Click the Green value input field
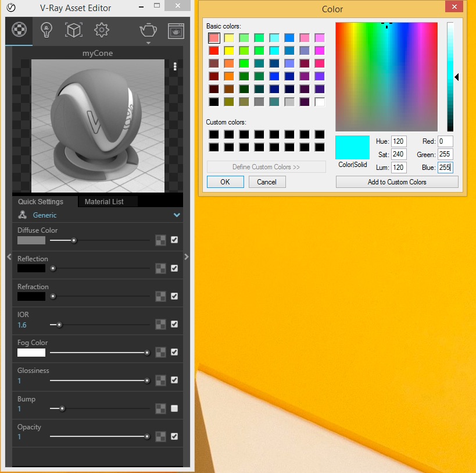 point(445,154)
